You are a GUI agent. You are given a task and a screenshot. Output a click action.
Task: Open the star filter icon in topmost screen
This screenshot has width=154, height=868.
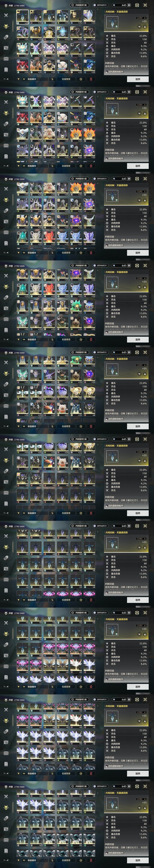(x=81, y=79)
